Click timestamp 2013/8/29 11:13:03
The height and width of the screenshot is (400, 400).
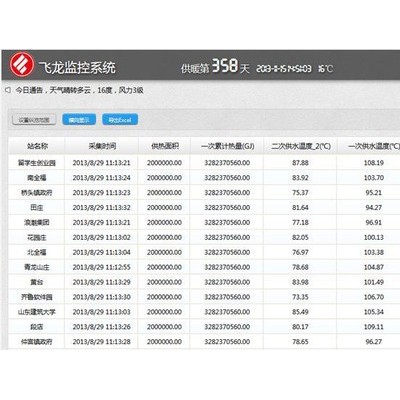[102, 312]
